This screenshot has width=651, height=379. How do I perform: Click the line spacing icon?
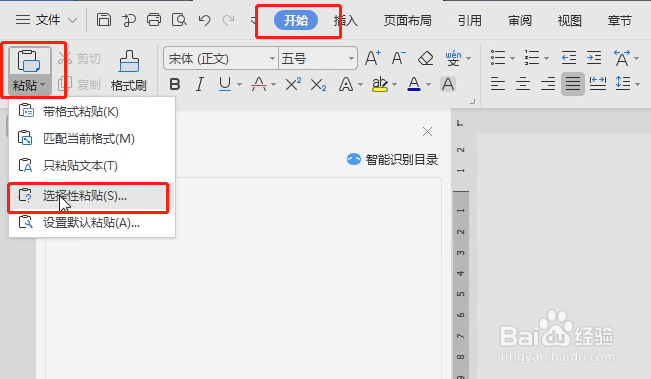(x=623, y=83)
